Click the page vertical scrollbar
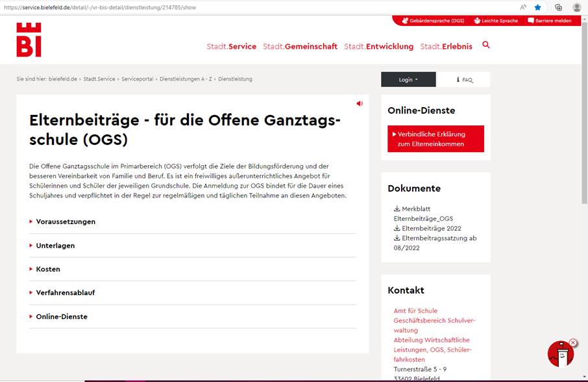588x382 pixels. [x=584, y=112]
